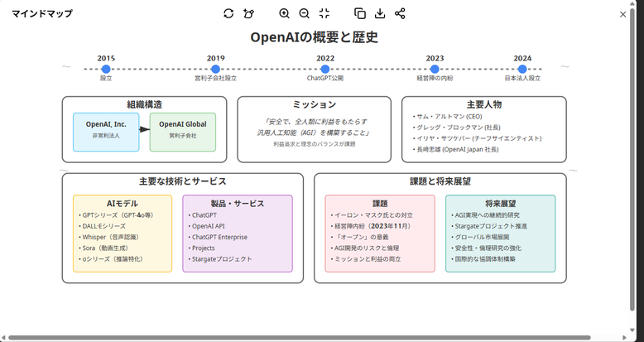Click 国際的な協調体制構築 item
Screen dimensions: 644x342
click(483, 259)
